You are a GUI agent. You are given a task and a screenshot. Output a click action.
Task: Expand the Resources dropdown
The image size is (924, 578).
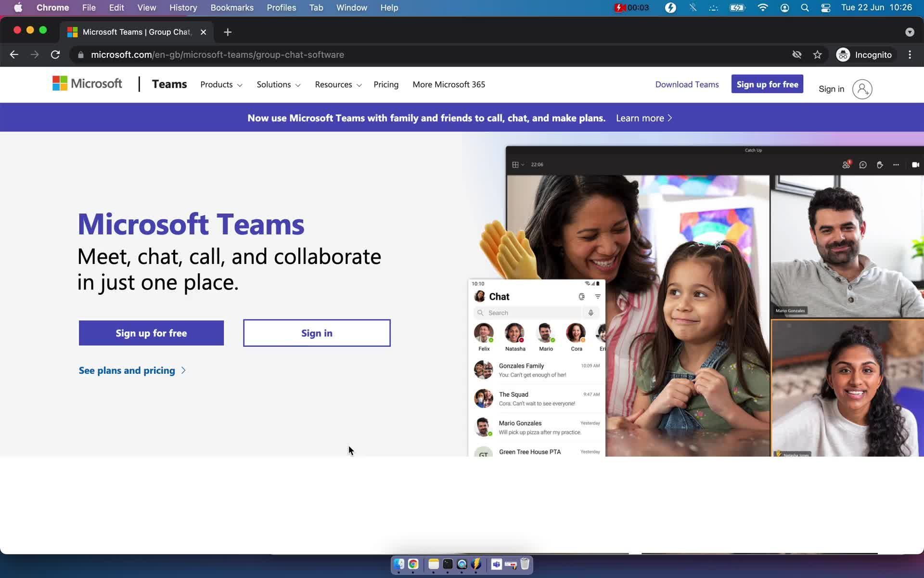[338, 85]
